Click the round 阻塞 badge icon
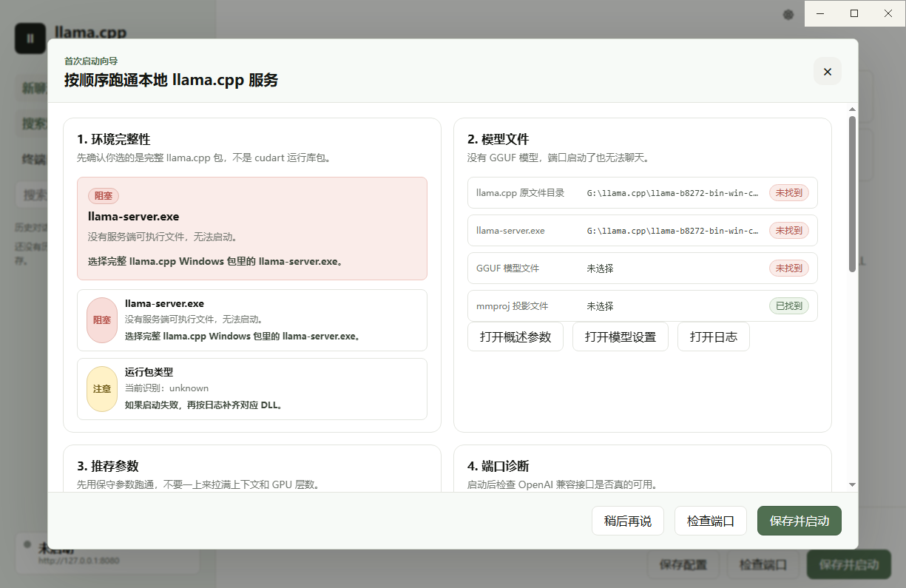 [102, 320]
